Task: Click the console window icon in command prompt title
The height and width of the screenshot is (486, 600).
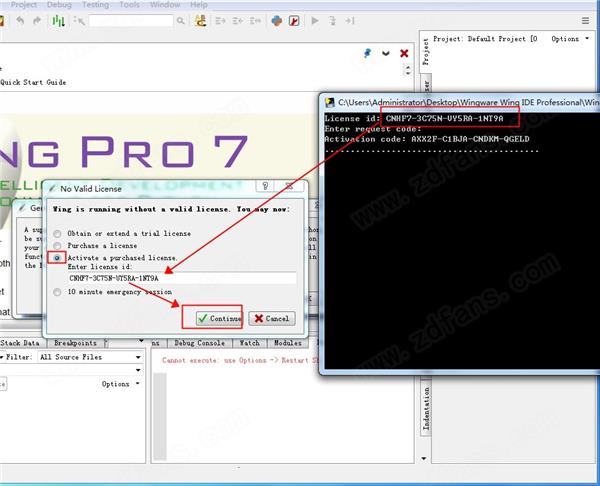Action: pos(329,103)
